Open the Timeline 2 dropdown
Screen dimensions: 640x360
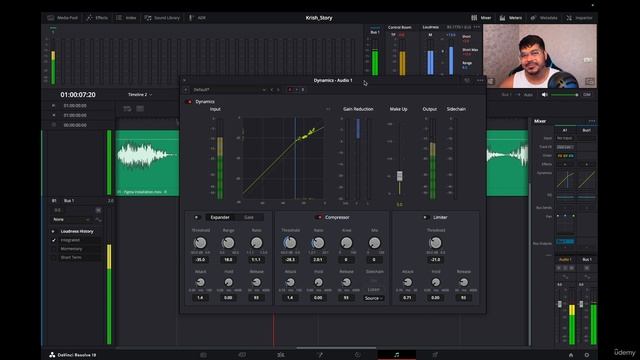pyautogui.click(x=140, y=95)
